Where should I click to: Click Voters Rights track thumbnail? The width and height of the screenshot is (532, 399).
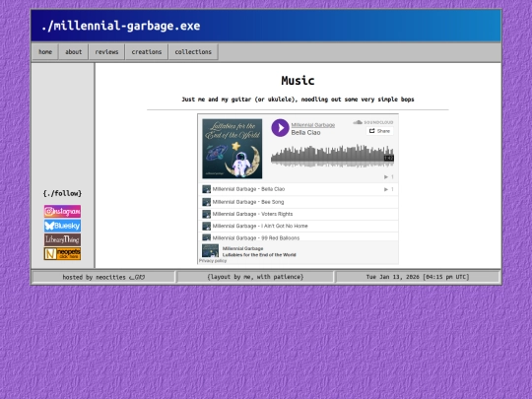206,214
